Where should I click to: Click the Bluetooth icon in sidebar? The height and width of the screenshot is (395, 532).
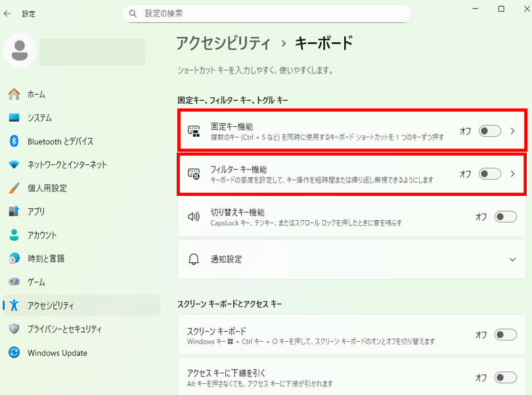click(x=14, y=141)
